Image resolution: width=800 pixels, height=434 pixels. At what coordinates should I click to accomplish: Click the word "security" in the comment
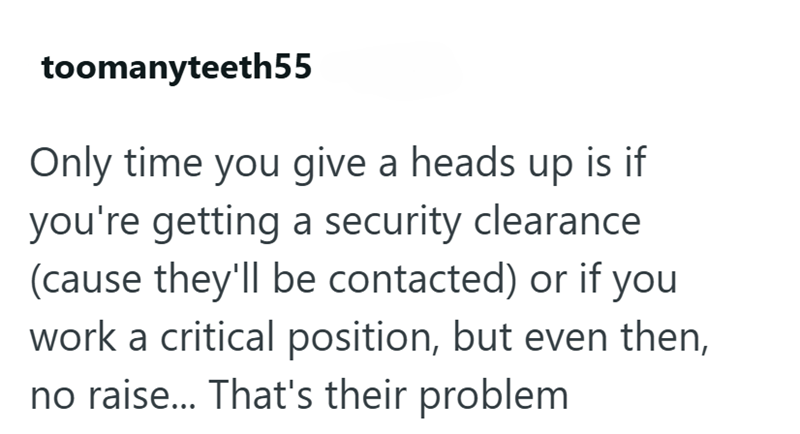(393, 222)
